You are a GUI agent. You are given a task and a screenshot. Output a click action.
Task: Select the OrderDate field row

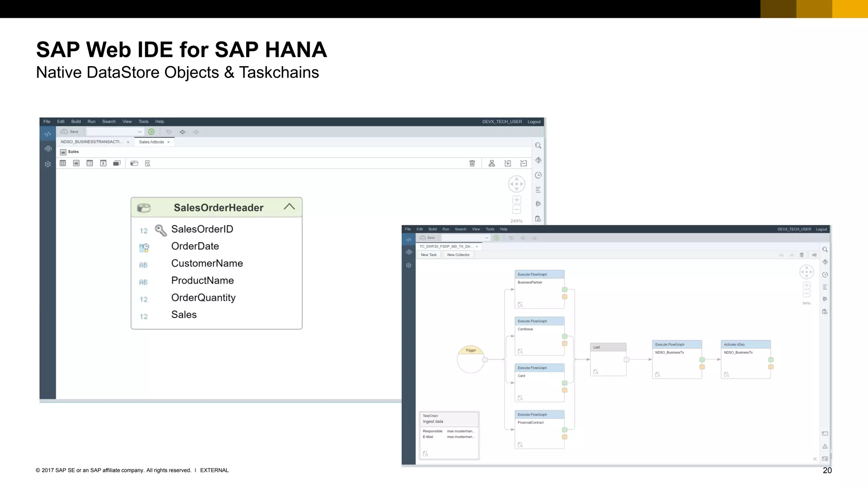pyautogui.click(x=216, y=246)
